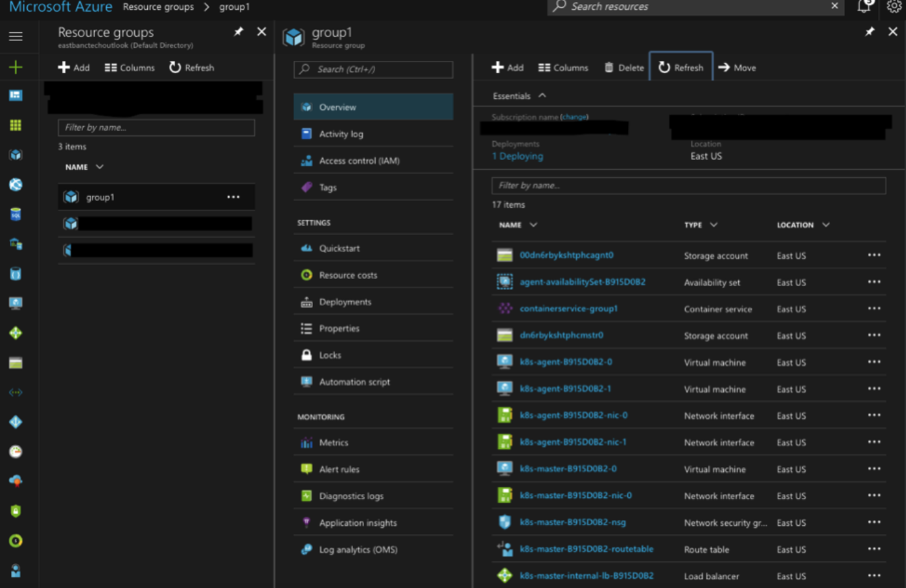The height and width of the screenshot is (588, 906).
Task: Open the settings gear in top bar
Action: coord(894,6)
